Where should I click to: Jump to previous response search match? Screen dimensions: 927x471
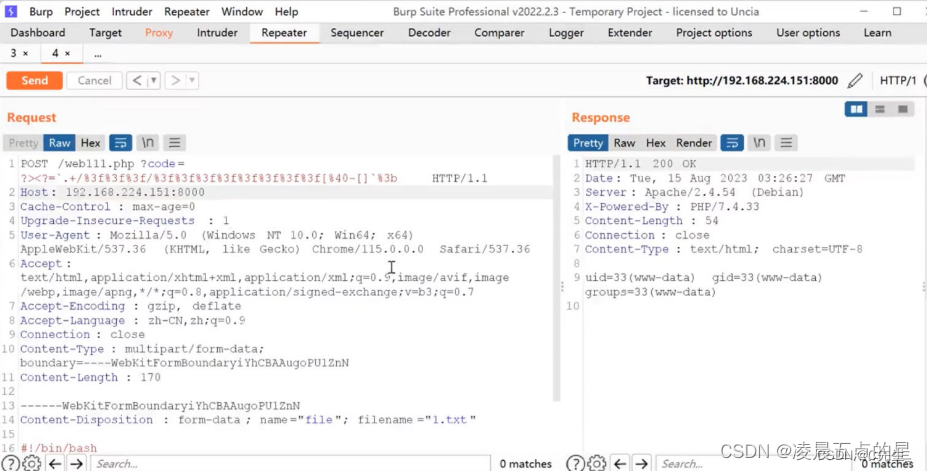pos(620,464)
